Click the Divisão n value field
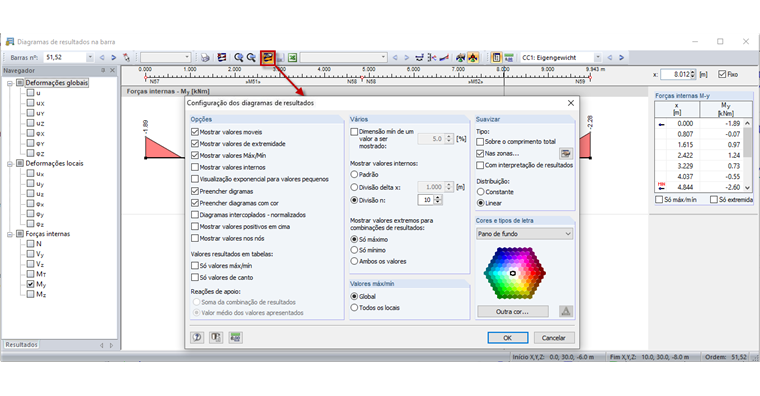This screenshot has width=760, height=396. pyautogui.click(x=426, y=200)
